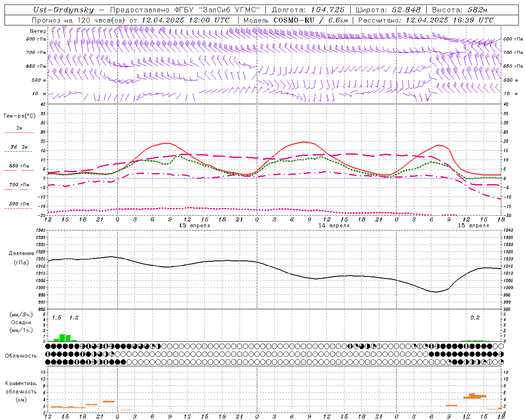525x420 pixels.
Task: Select the Тем-ра(°C) axis title
Action: pos(19,116)
